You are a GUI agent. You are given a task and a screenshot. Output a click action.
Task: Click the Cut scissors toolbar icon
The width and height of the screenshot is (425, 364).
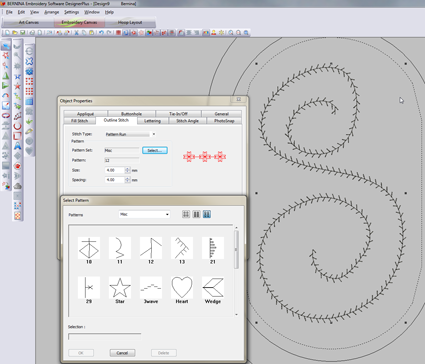[x=76, y=33]
